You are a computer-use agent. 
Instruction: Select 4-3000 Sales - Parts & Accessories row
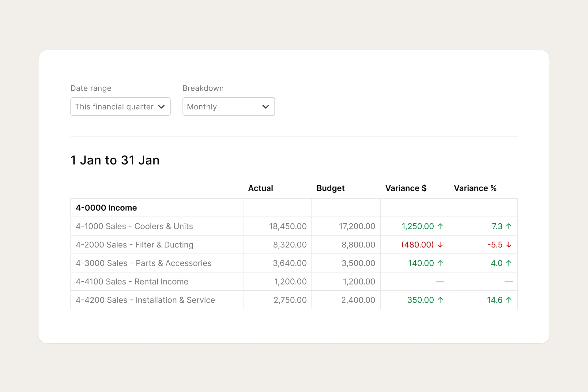(294, 263)
